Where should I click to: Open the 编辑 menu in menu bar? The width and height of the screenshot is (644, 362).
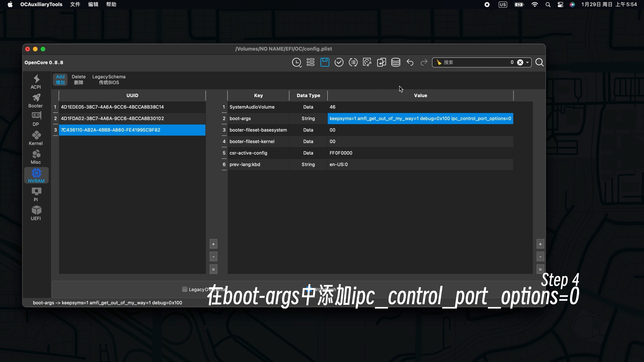point(93,5)
